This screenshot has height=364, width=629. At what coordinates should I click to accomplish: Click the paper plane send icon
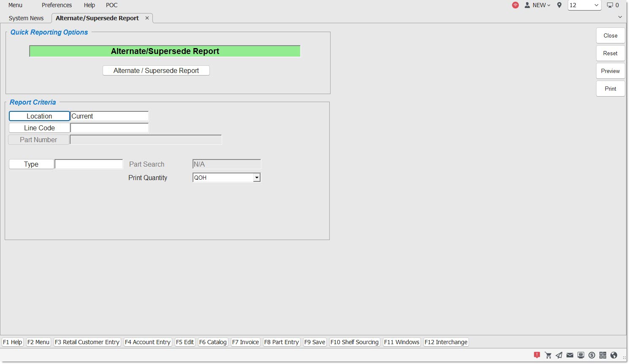pyautogui.click(x=559, y=355)
